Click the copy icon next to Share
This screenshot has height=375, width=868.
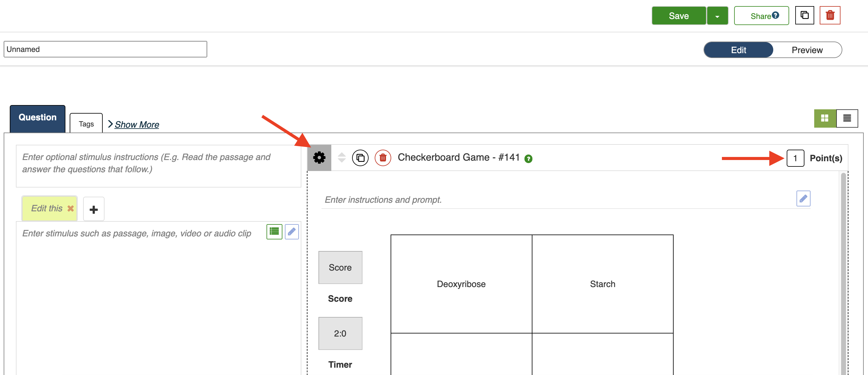point(804,16)
